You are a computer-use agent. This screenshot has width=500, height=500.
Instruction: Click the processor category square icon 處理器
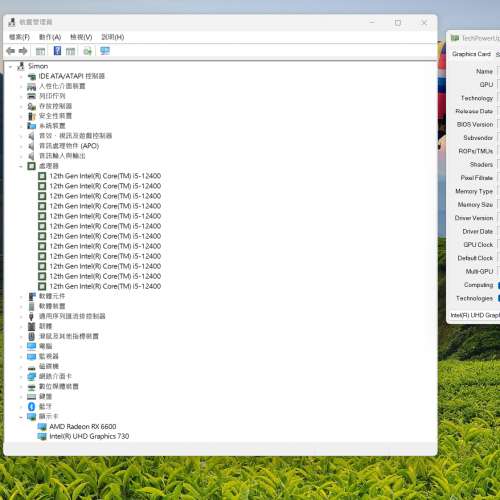pos(32,166)
